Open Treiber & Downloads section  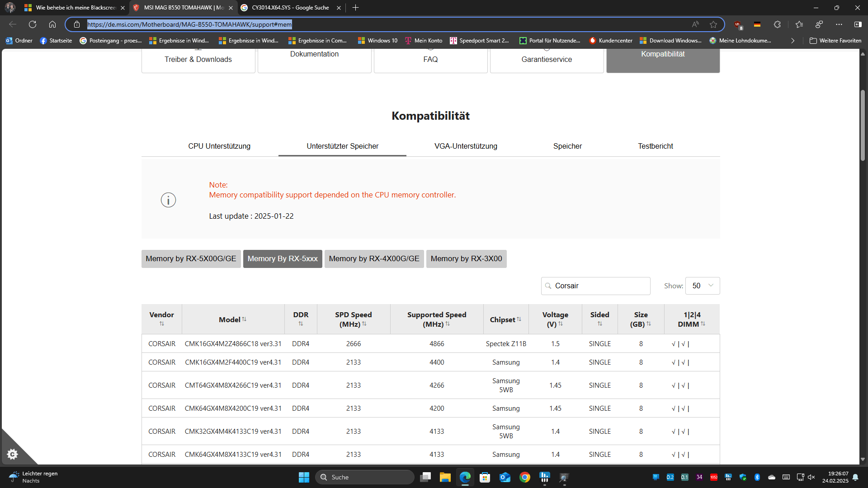coord(198,59)
